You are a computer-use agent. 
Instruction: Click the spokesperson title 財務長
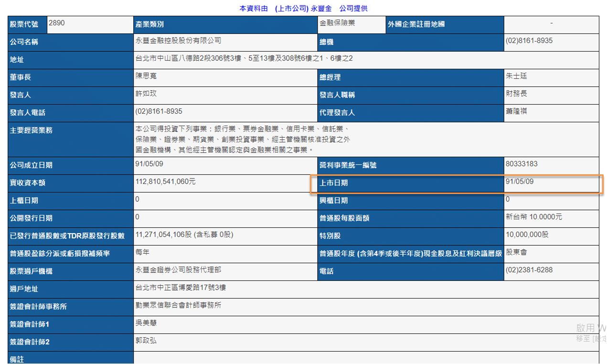(516, 94)
